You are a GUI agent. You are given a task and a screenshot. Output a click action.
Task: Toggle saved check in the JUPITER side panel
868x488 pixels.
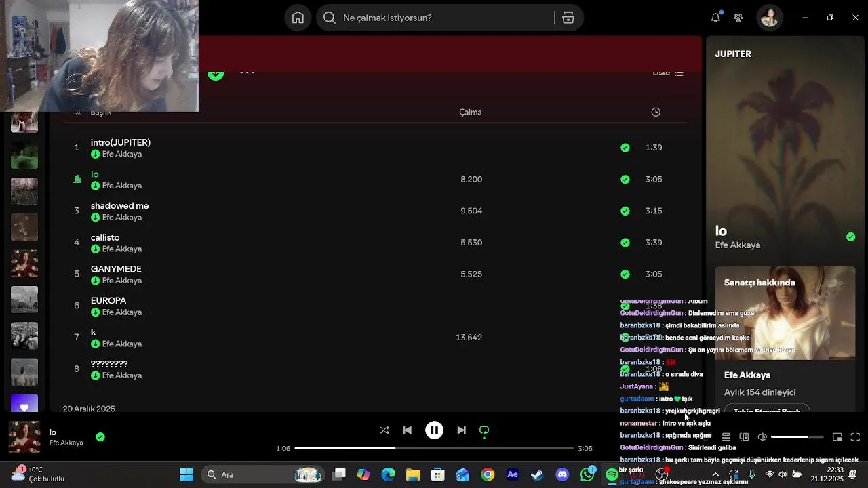(851, 237)
